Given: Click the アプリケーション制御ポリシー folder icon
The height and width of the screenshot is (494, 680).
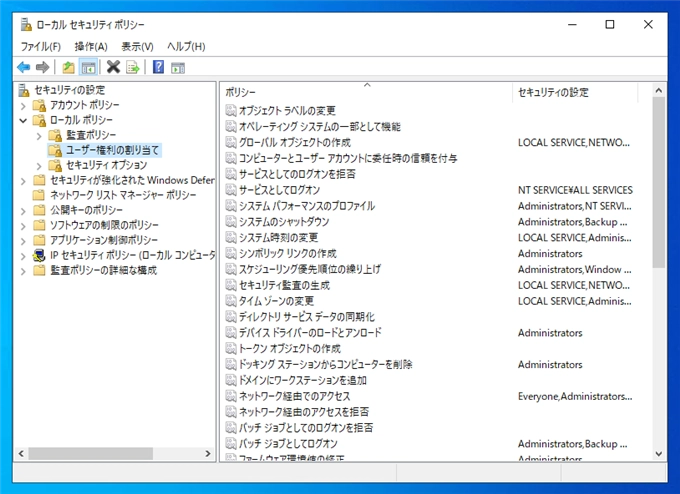Looking at the screenshot, I should pyautogui.click(x=39, y=240).
